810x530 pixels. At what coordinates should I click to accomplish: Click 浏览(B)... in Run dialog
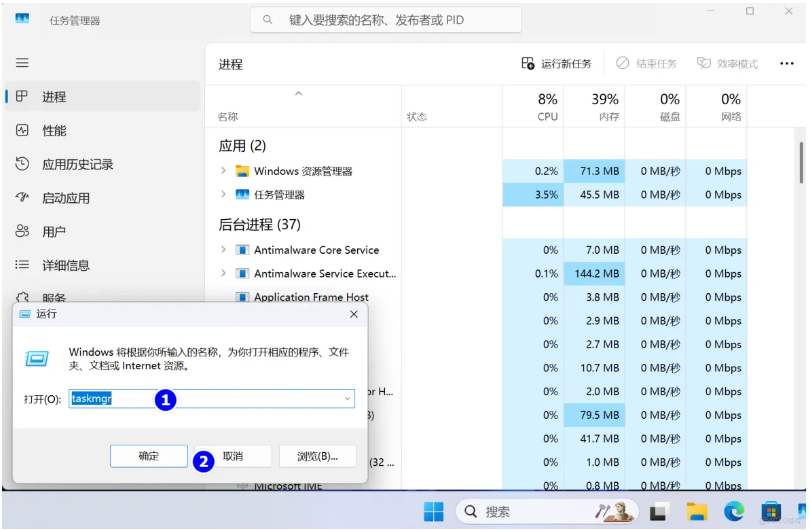click(x=317, y=456)
